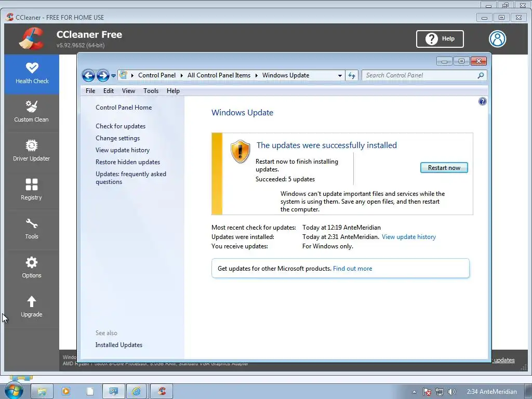Image resolution: width=532 pixels, height=399 pixels.
Task: Refresh the Windows Update page
Action: tap(352, 75)
